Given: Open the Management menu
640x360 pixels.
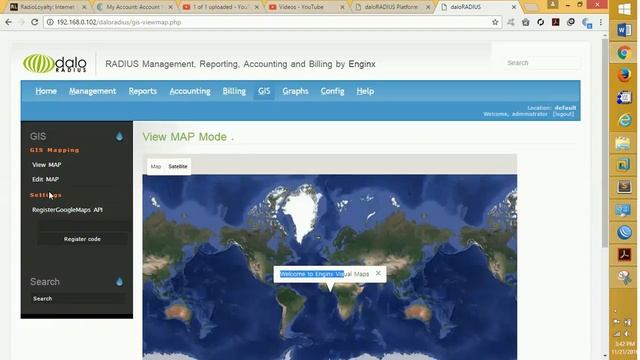Looking at the screenshot, I should [x=92, y=91].
